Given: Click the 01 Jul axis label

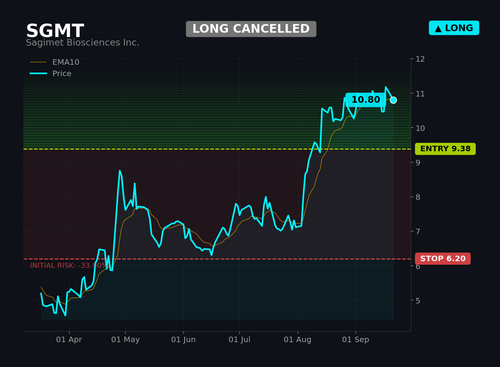Looking at the screenshot, I should (239, 340).
